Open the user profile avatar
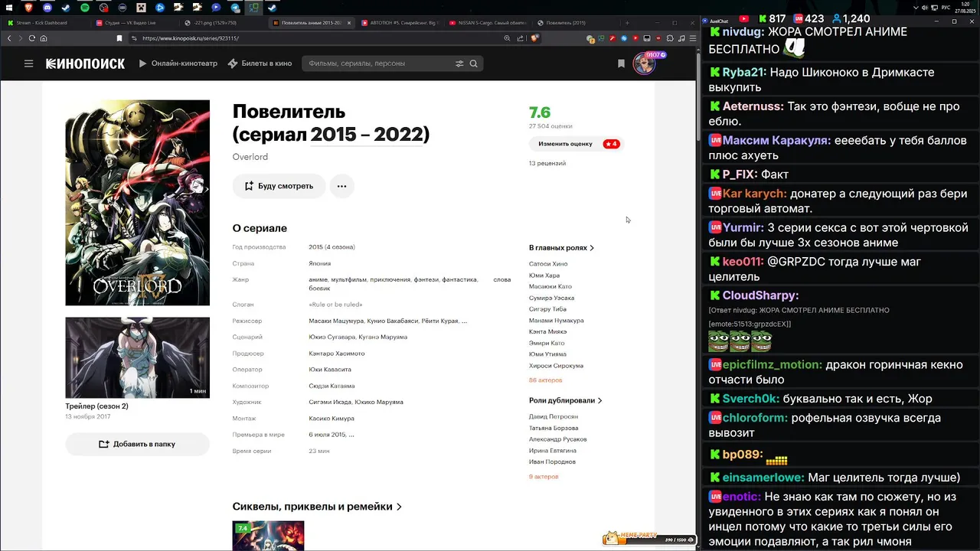 tap(644, 64)
